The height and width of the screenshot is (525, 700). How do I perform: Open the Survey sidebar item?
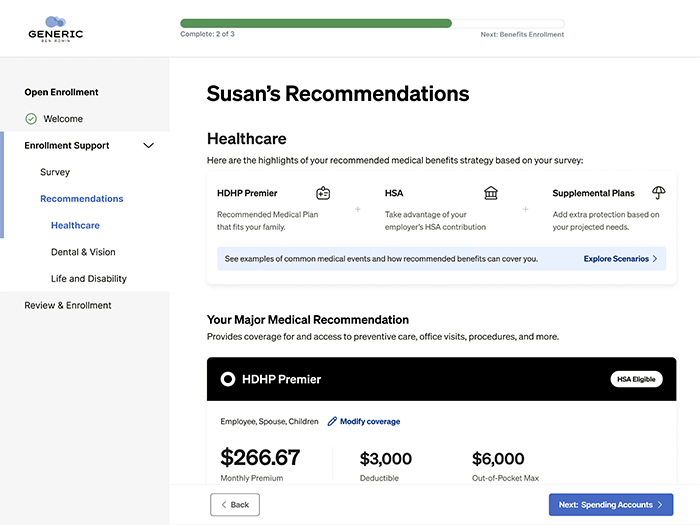pyautogui.click(x=55, y=172)
